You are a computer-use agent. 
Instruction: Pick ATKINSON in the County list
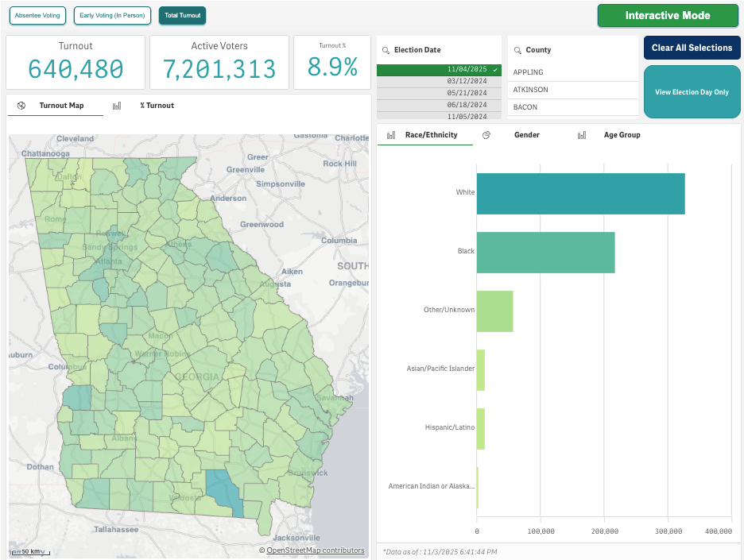(531, 90)
